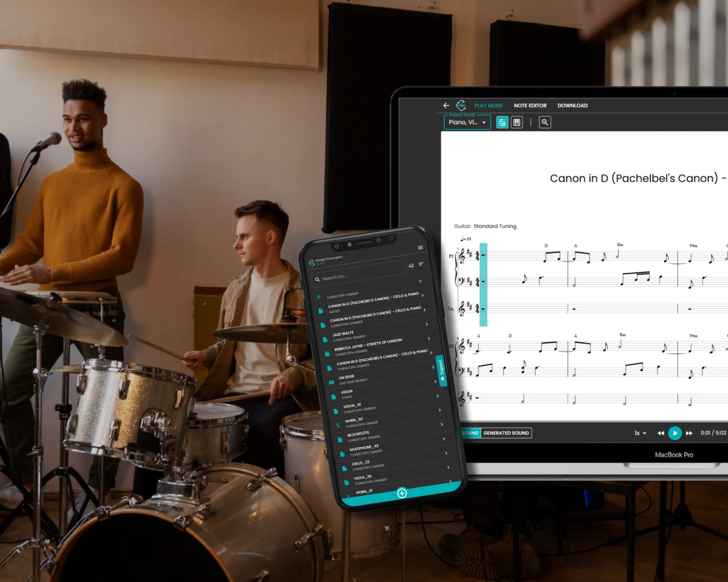This screenshot has width=728, height=582.
Task: Click the fast-forward playback icon
Action: coord(689,433)
